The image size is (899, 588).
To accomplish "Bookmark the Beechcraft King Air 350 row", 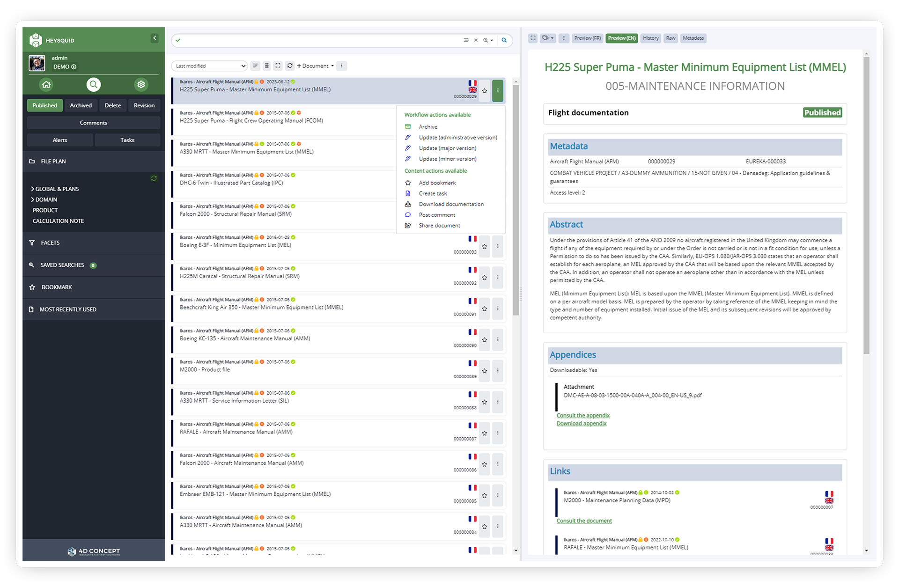I will coord(485,309).
